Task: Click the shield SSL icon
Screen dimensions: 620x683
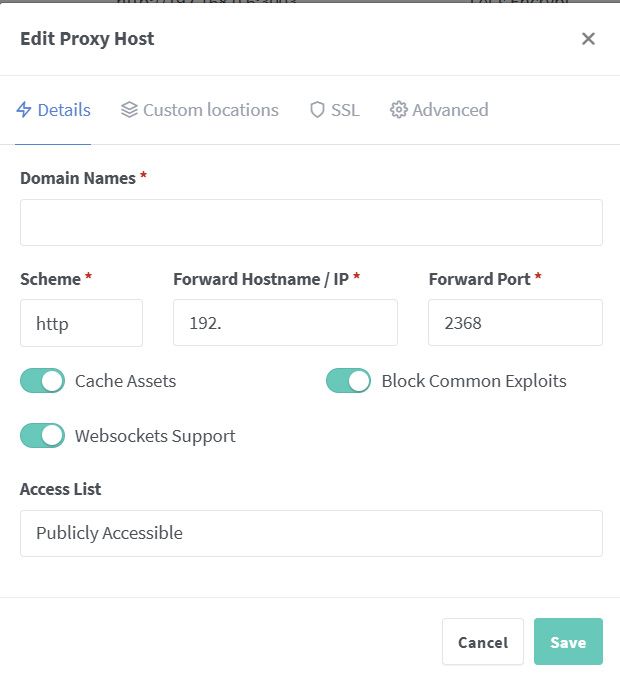Action: coord(317,110)
